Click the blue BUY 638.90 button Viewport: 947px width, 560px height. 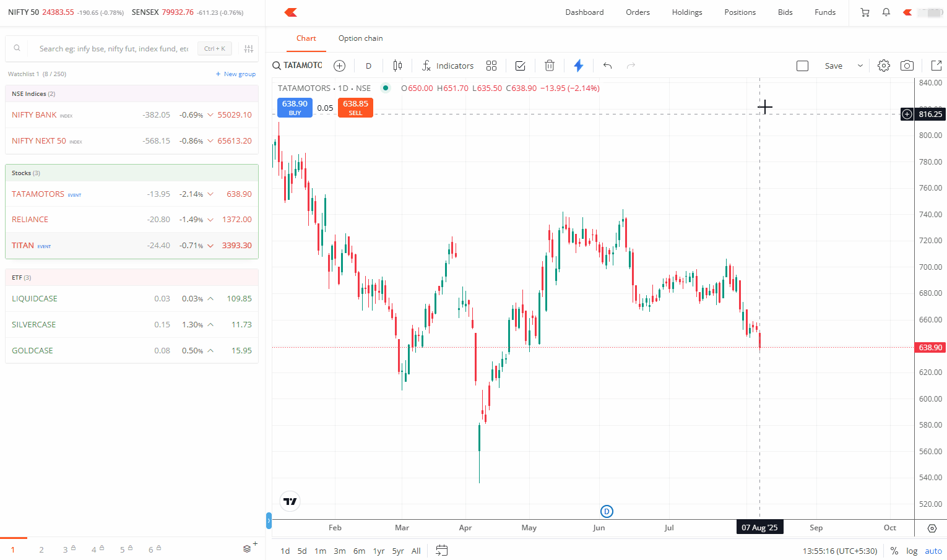click(295, 107)
